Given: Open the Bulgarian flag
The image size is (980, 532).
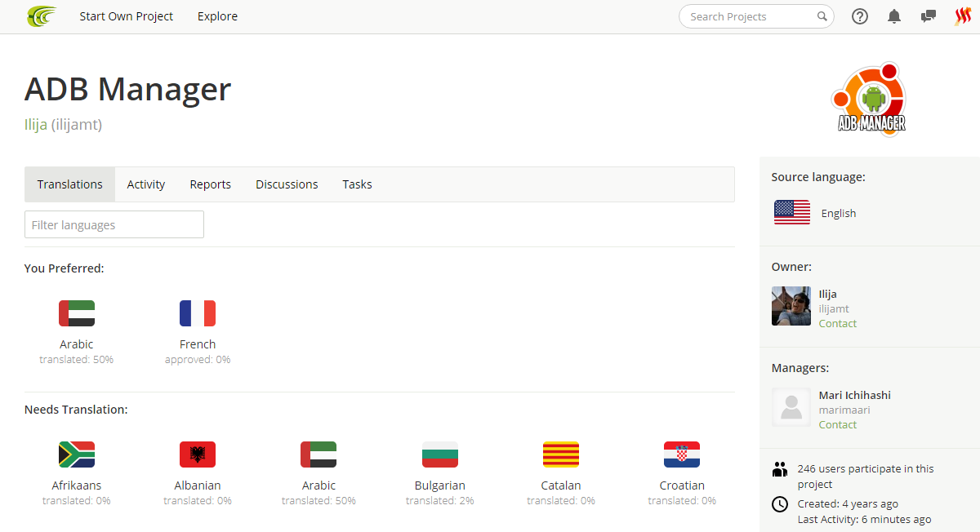Looking at the screenshot, I should [440, 454].
